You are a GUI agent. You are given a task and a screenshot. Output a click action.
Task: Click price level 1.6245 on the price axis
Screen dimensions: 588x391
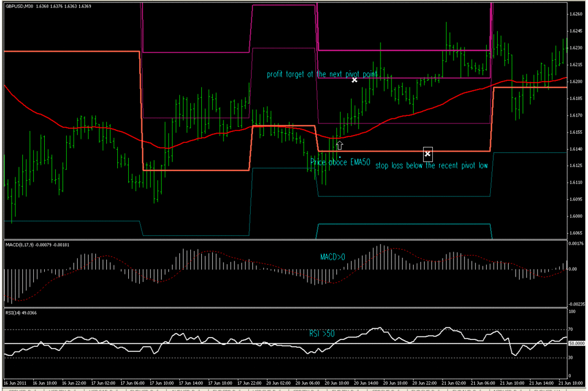coord(575,31)
